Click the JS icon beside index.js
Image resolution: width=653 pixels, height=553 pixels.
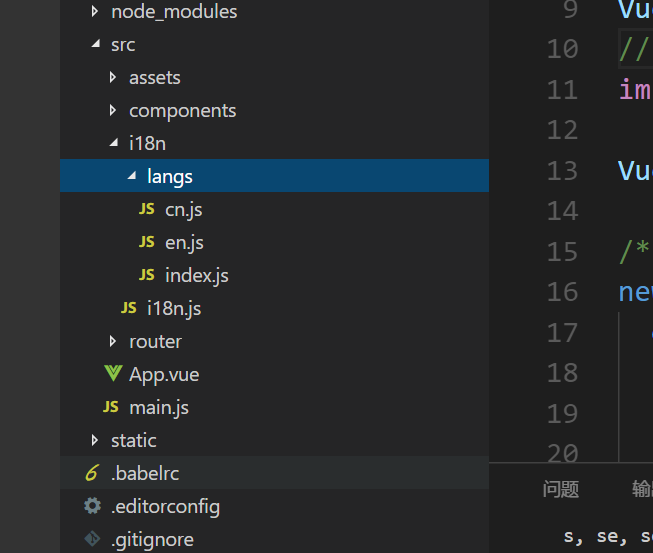pyautogui.click(x=147, y=275)
